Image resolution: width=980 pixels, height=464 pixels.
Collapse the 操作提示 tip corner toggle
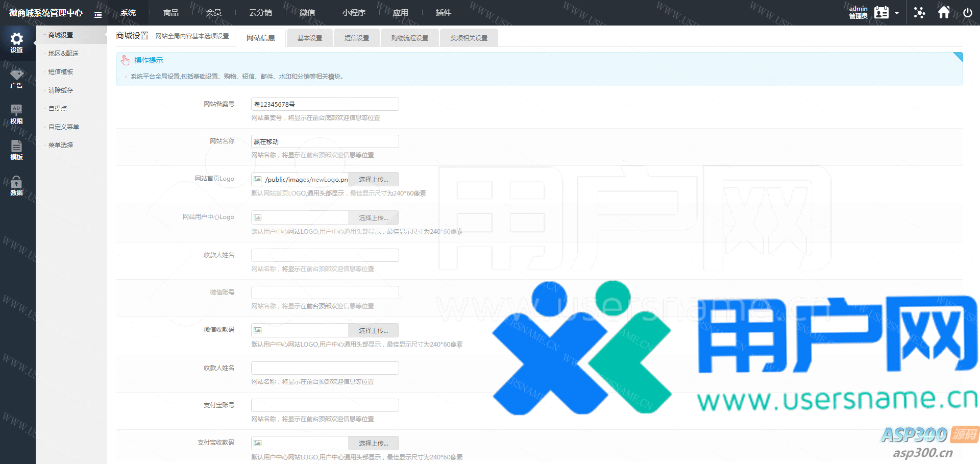[958, 57]
